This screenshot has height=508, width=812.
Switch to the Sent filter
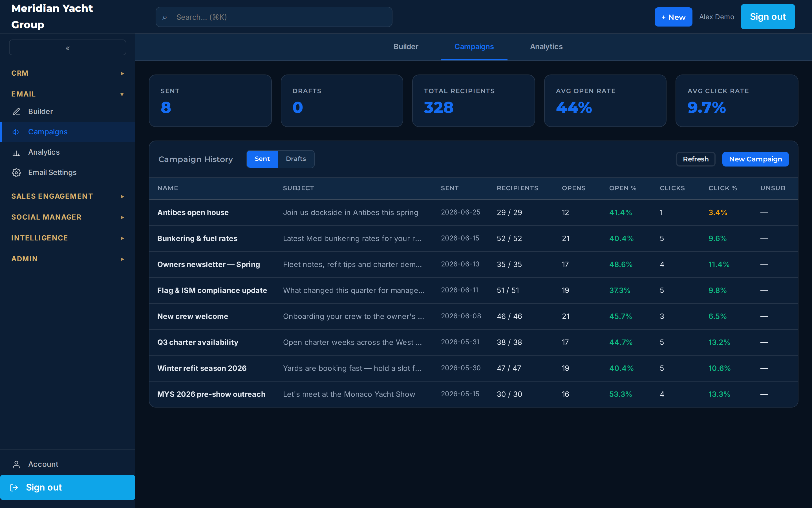[x=262, y=159]
